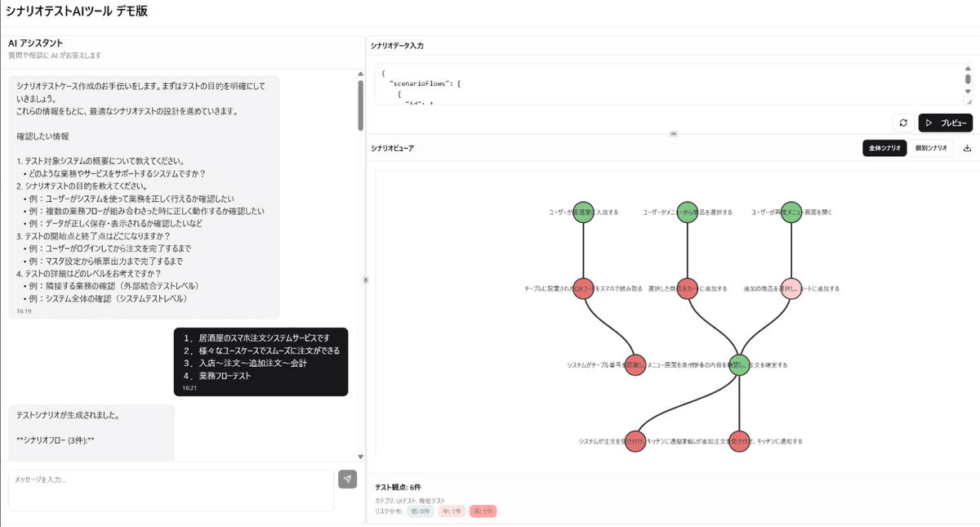Select the red QRコード scan node
The width and height of the screenshot is (980, 527).
coord(583,288)
